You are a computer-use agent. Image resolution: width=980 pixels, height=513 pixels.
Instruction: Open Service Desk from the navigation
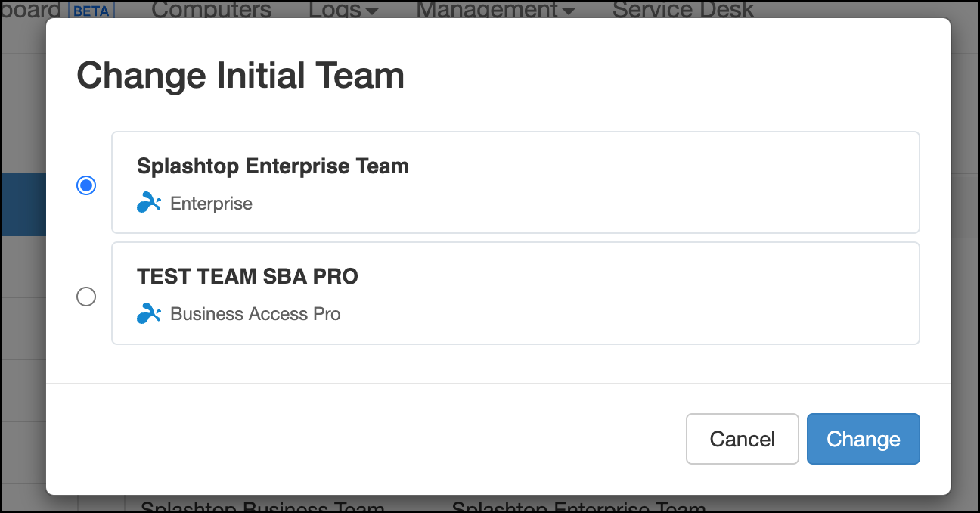(682, 10)
